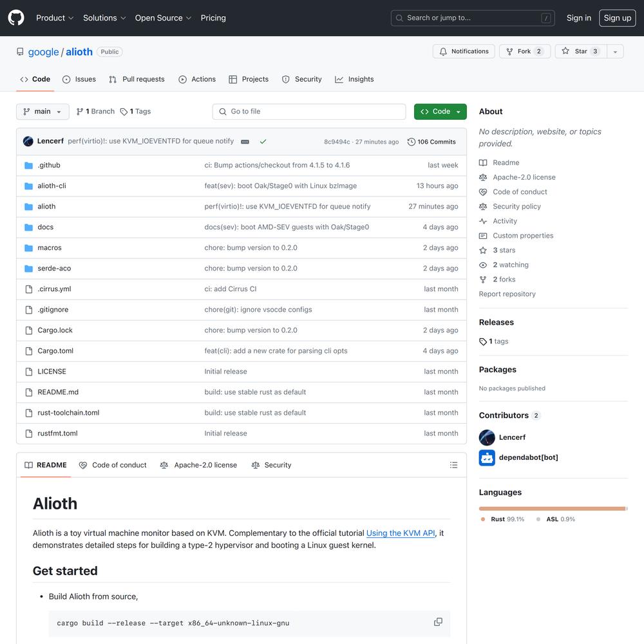View the 106 Commits history
644x644 pixels.
click(431, 142)
